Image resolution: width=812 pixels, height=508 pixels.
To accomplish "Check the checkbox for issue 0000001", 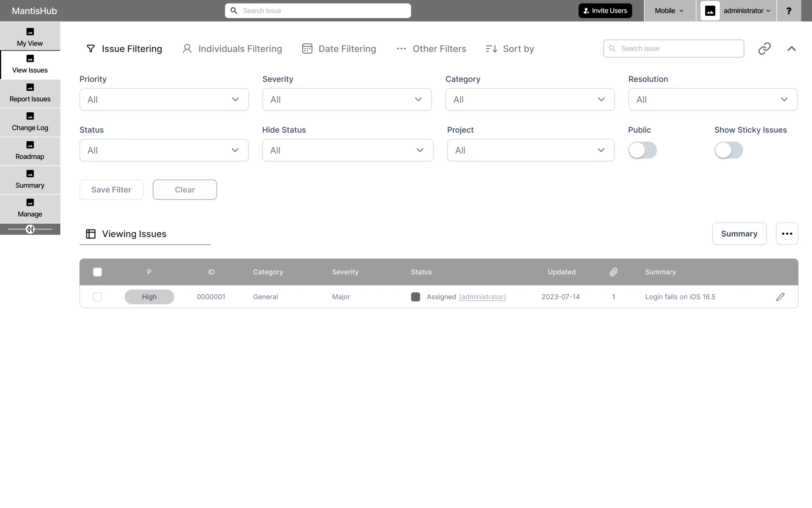I will (97, 297).
